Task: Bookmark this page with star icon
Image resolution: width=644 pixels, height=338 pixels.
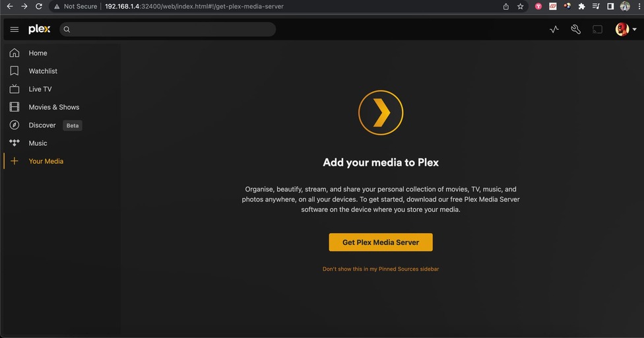Action: pyautogui.click(x=521, y=6)
